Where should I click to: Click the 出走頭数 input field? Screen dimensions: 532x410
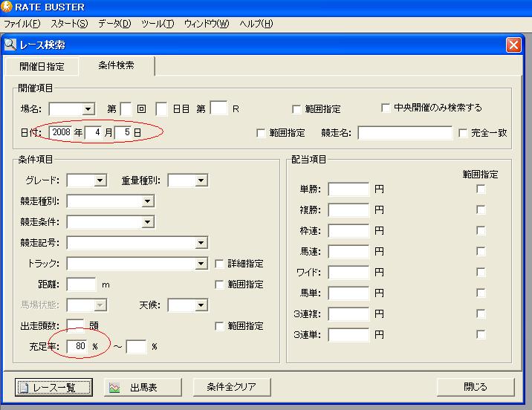click(75, 325)
